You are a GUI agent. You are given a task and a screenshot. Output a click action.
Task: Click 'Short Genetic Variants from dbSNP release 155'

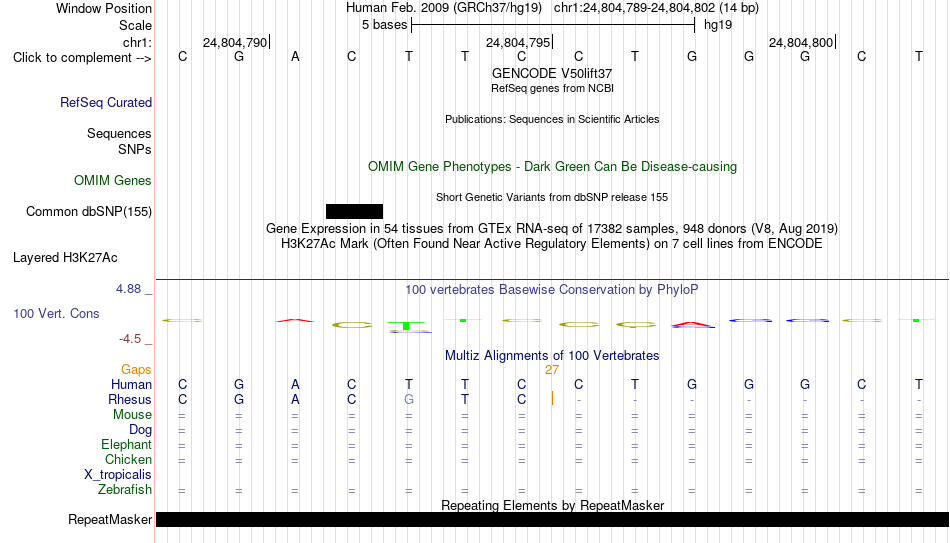[x=552, y=198]
